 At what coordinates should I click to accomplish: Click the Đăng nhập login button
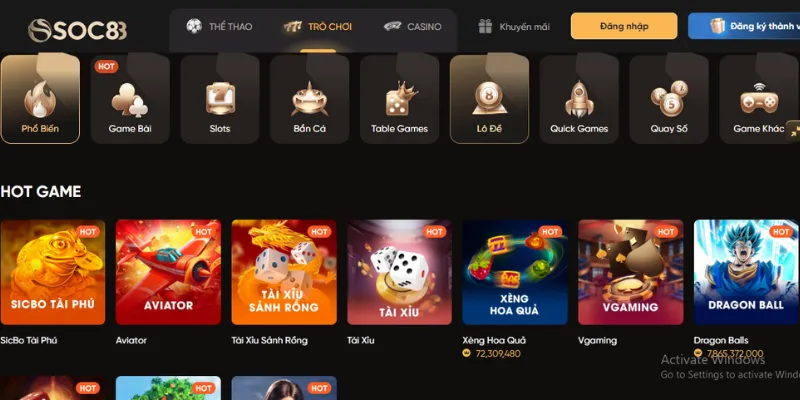pyautogui.click(x=624, y=26)
